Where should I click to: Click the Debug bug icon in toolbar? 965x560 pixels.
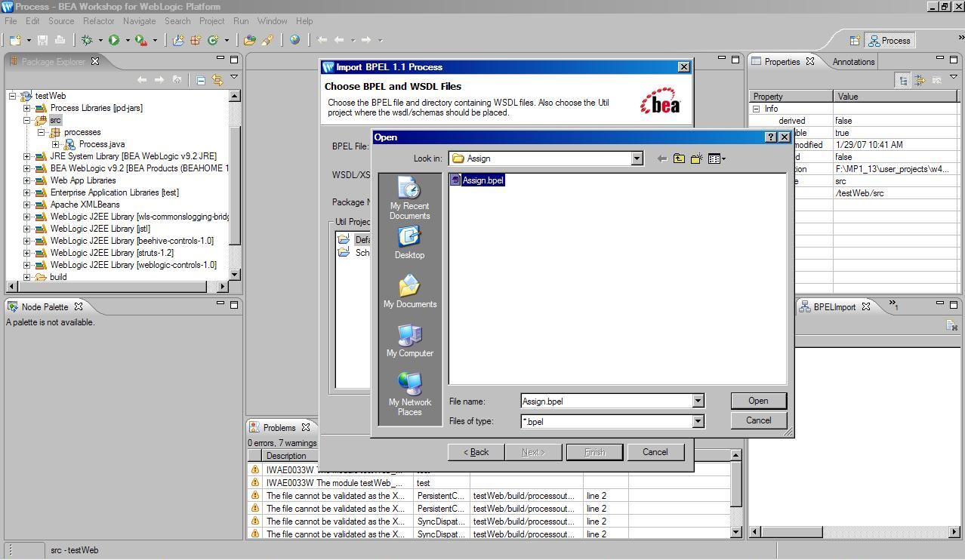tap(87, 40)
